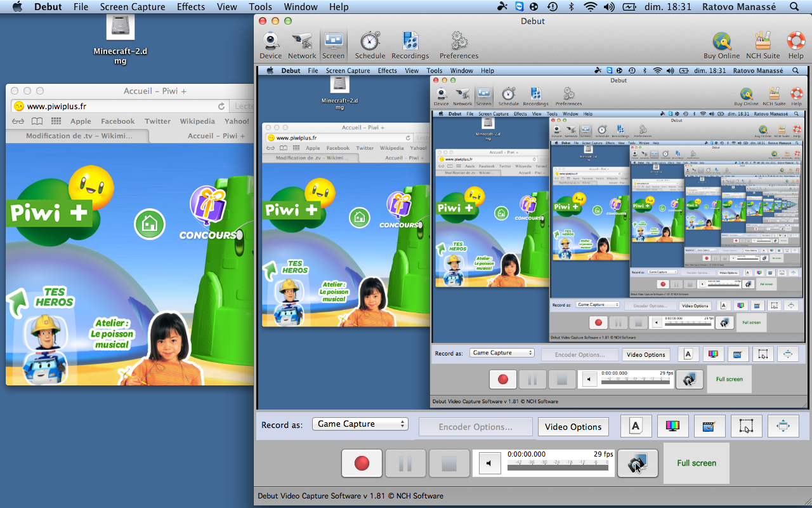The height and width of the screenshot is (508, 812).
Task: Click the green home icon on Piwi page
Action: click(x=150, y=224)
